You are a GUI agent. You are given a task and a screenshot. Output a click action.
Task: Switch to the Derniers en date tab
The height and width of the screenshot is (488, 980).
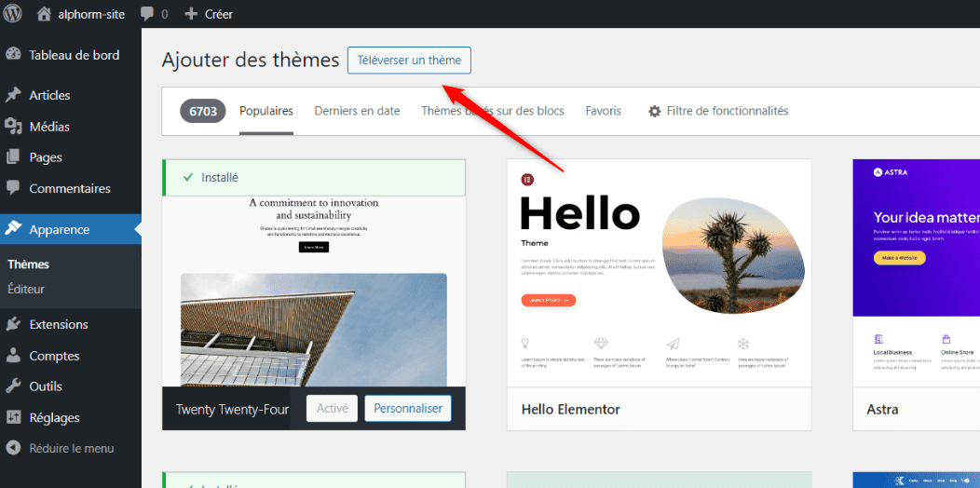(357, 111)
